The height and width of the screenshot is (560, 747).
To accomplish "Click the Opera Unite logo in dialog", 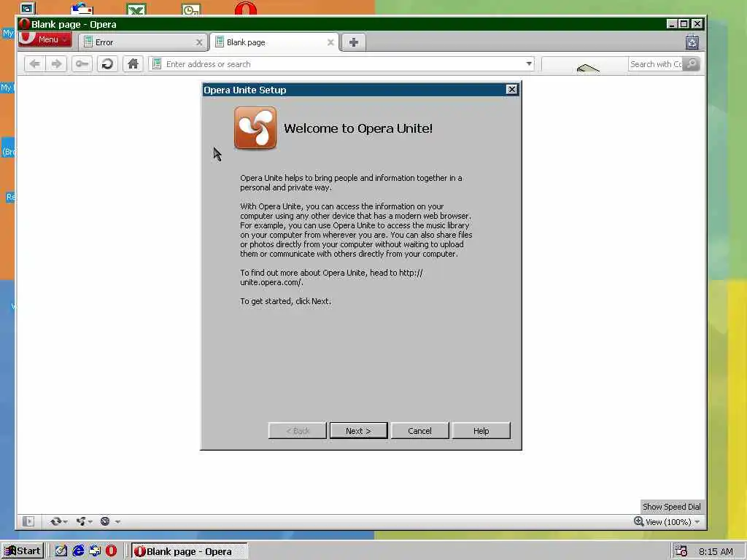I will pyautogui.click(x=255, y=128).
